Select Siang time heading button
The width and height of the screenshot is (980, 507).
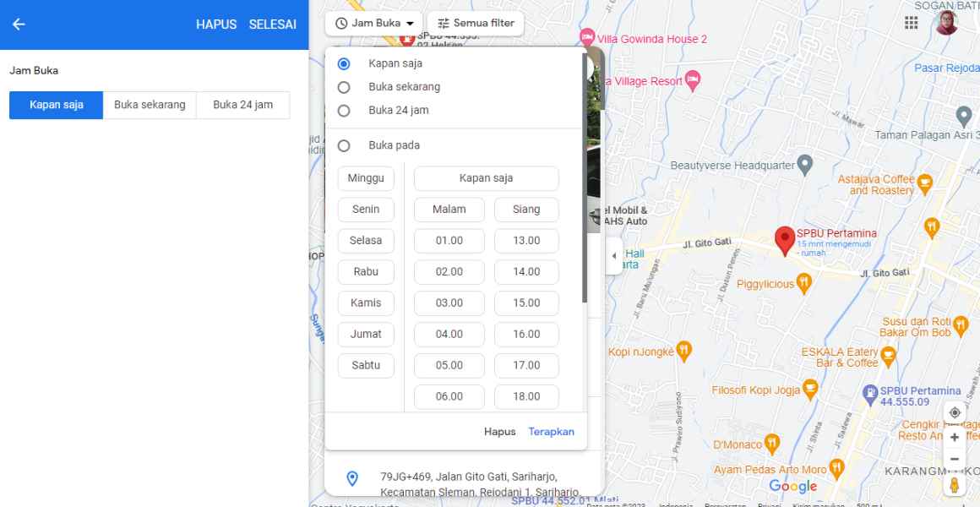point(526,210)
